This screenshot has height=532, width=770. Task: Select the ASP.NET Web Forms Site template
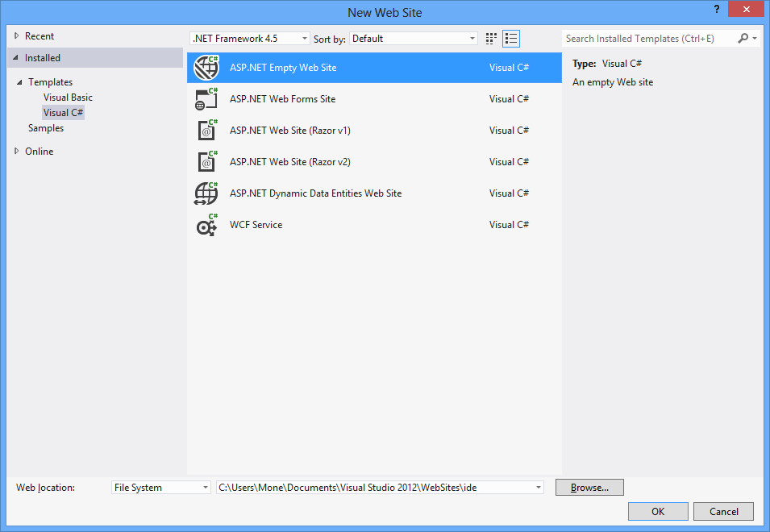point(374,99)
